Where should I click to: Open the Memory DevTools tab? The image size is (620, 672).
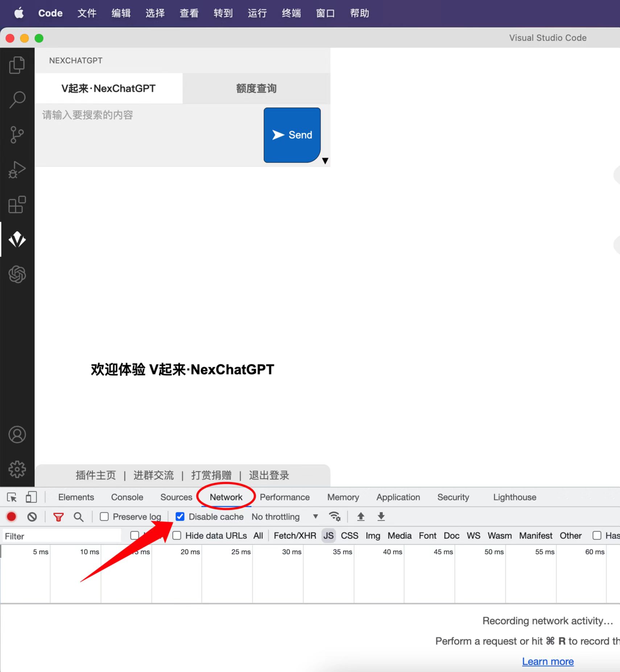343,497
